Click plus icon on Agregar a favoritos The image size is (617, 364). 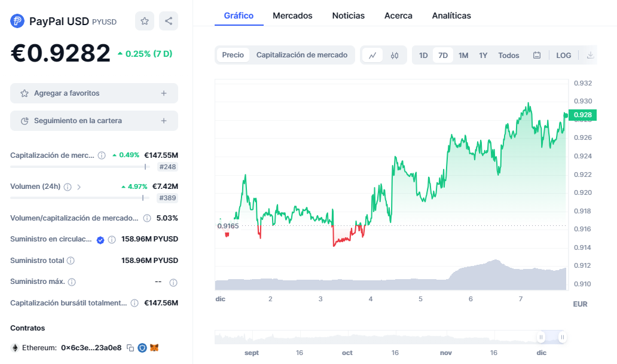coord(164,93)
